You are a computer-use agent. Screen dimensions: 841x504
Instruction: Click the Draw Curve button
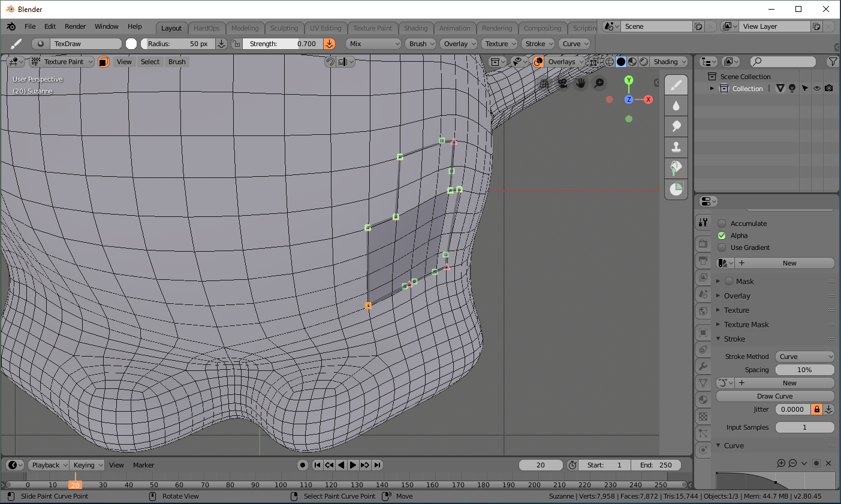click(775, 396)
